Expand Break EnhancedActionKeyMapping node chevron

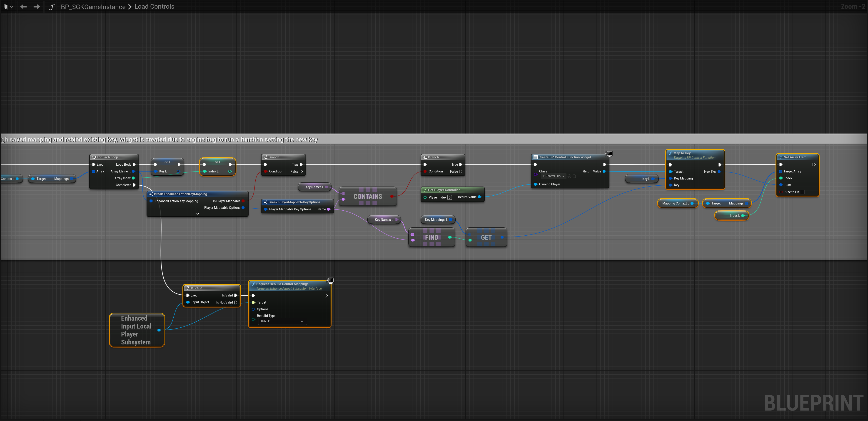point(198,214)
